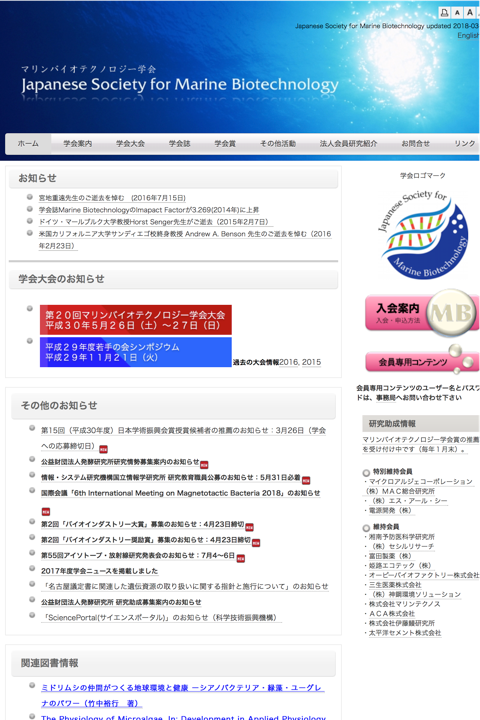Image resolution: width=480 pixels, height=720 pixels.
Task: Open the Horst Senger先生がご逝去 notice
Action: (154, 222)
